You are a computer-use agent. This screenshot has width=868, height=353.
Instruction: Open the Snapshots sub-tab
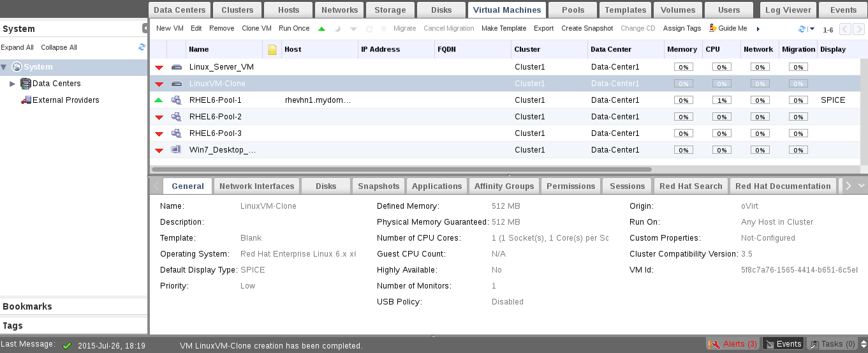pos(378,186)
